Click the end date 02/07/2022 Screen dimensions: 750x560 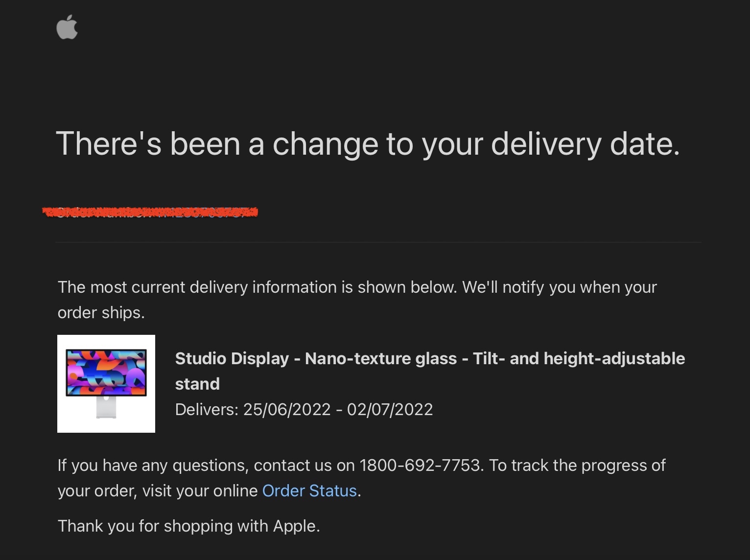390,409
